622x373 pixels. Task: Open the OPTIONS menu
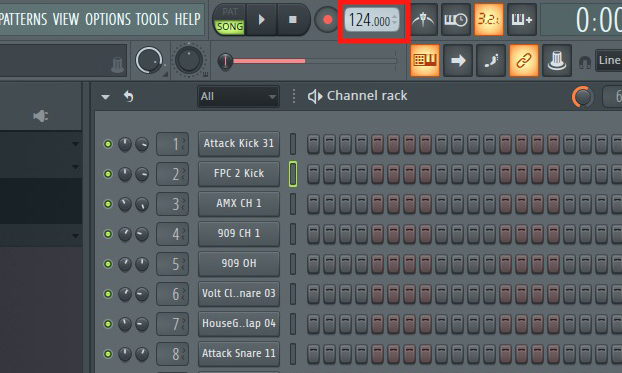pyautogui.click(x=108, y=19)
